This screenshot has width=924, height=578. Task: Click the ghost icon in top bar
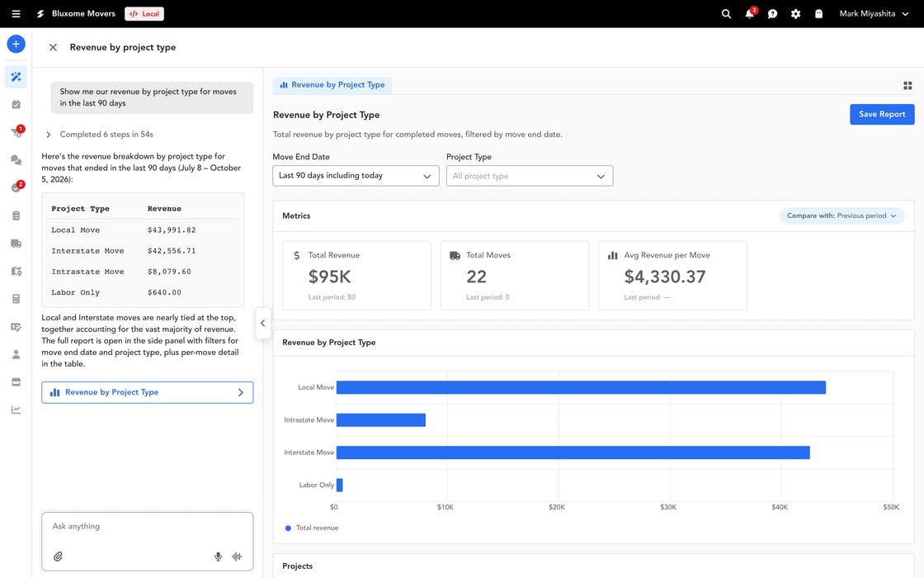pos(818,13)
